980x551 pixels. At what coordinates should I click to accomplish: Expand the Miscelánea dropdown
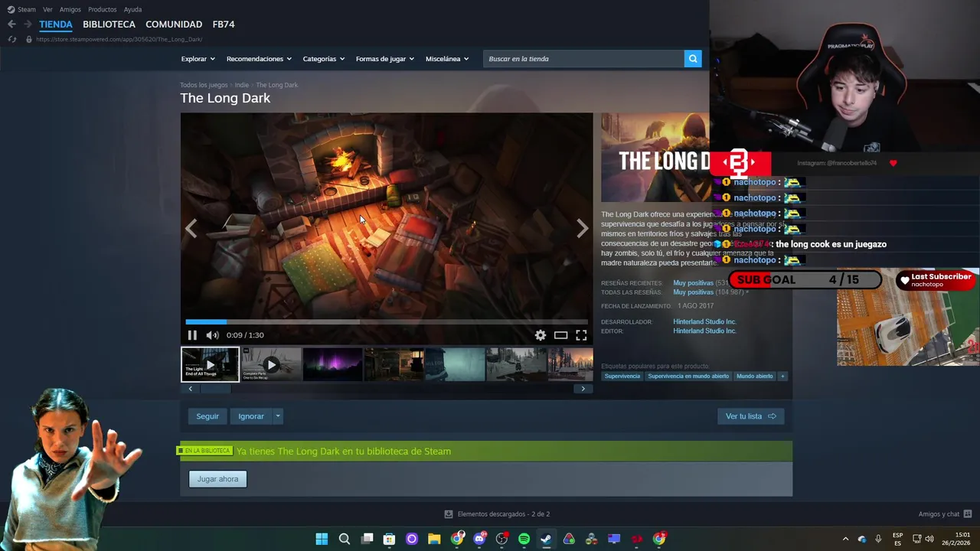tap(447, 59)
